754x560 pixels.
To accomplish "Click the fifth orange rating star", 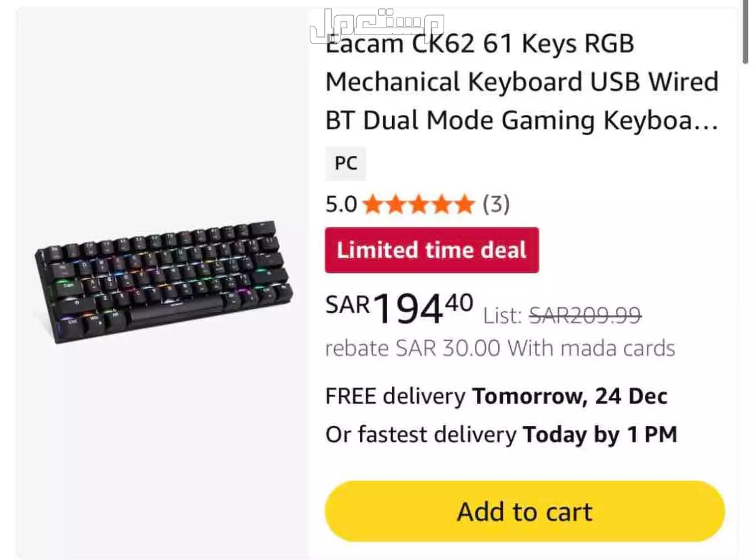I will 464,204.
